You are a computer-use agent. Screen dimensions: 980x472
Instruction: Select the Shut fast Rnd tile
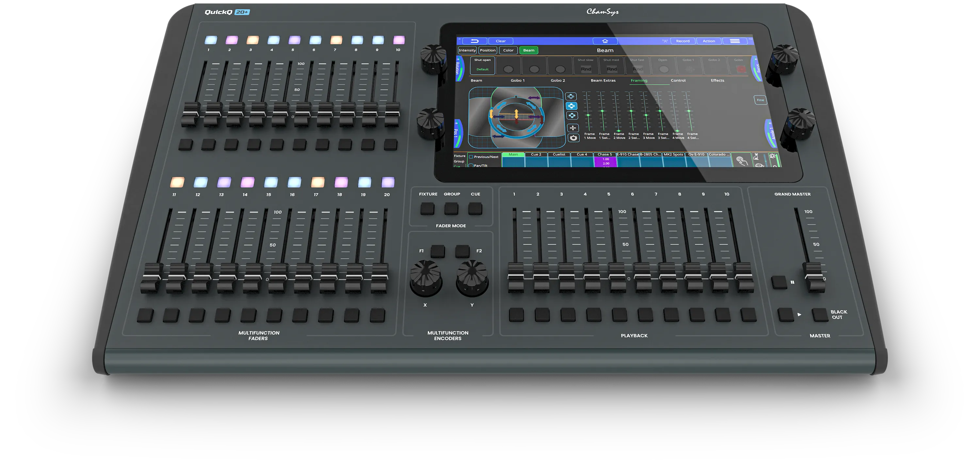click(637, 65)
